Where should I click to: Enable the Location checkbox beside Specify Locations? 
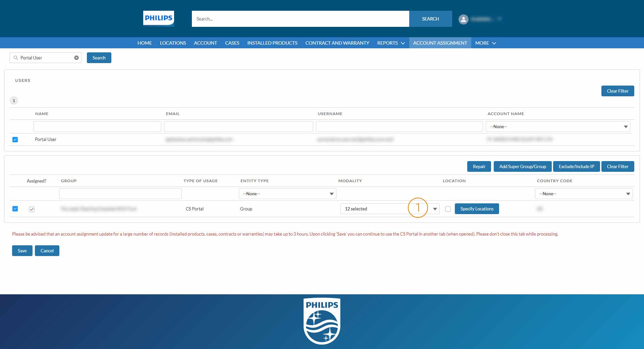click(x=448, y=209)
